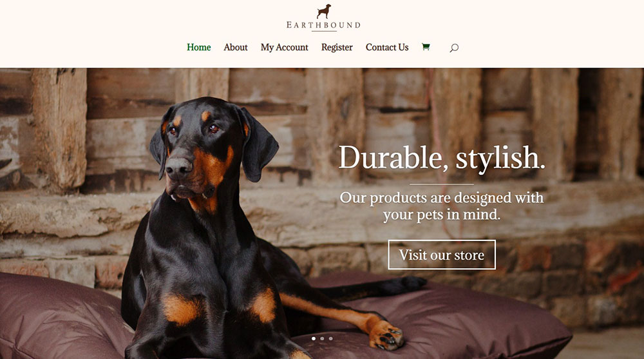Jump to the third slide dot
This screenshot has height=359, width=644.
(x=330, y=338)
